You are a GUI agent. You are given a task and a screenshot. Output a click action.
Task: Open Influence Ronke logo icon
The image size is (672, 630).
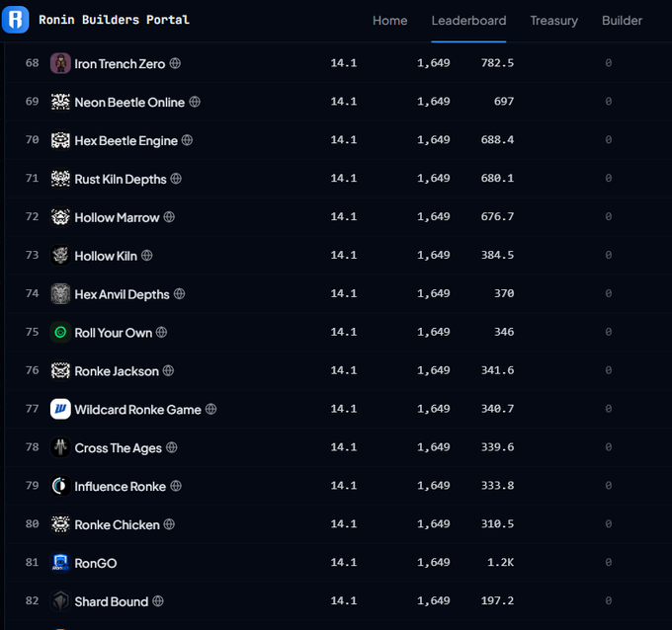[x=60, y=486]
